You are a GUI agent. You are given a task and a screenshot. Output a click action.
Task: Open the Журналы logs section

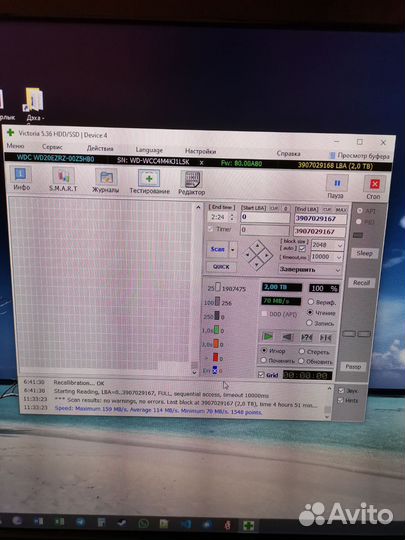click(106, 180)
